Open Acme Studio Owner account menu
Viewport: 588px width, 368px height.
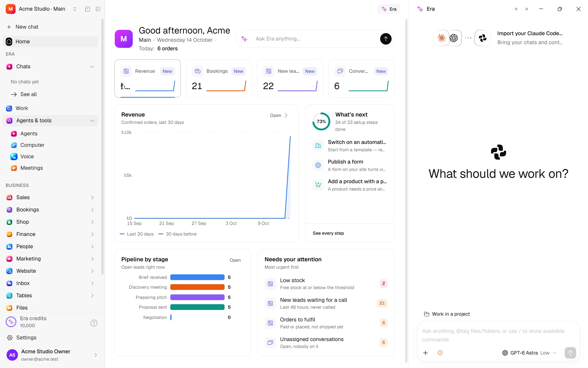tap(52, 355)
